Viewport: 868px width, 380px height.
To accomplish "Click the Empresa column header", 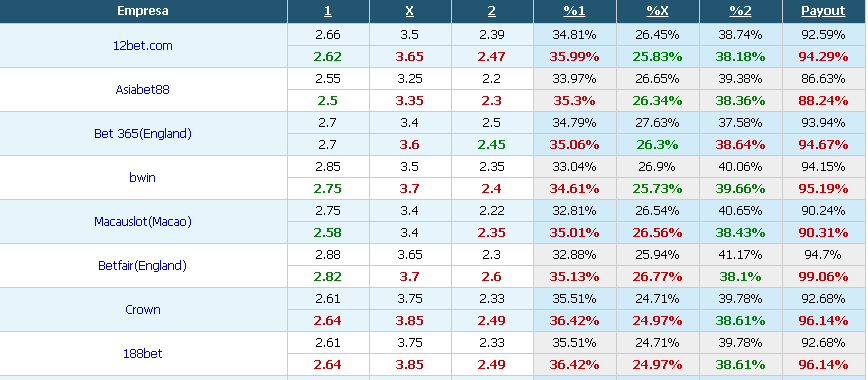I will point(143,11).
